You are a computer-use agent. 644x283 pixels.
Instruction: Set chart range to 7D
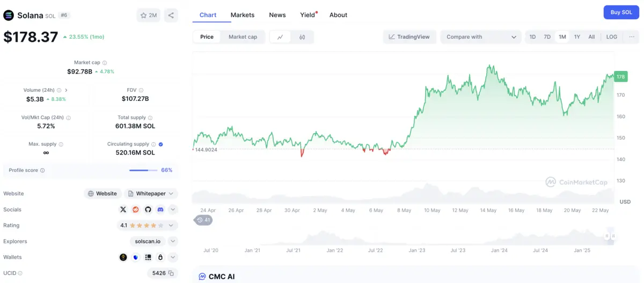click(x=547, y=37)
